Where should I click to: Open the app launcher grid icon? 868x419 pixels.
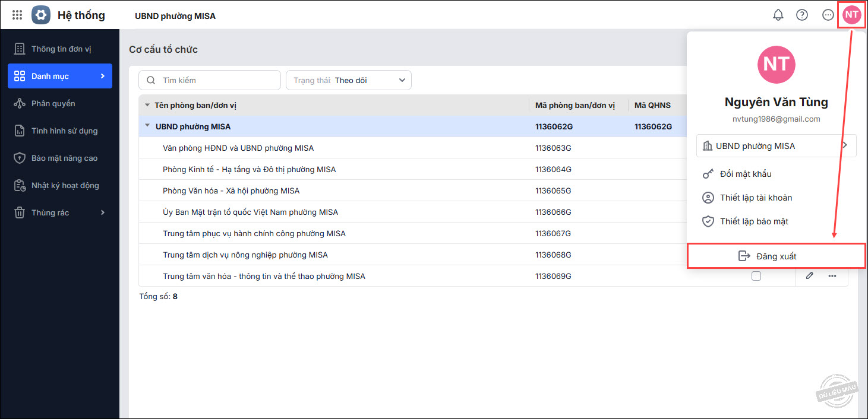17,15
